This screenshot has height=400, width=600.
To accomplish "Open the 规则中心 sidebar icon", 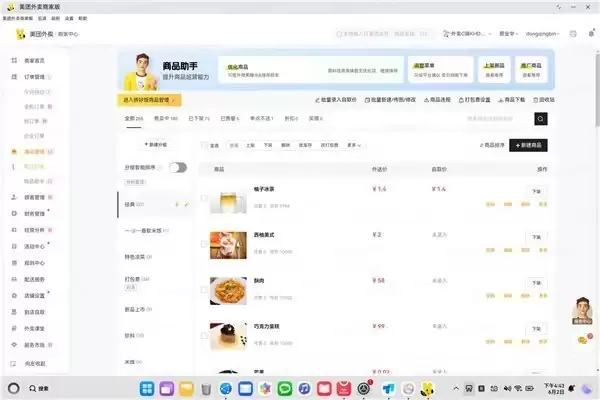I will 14,263.
